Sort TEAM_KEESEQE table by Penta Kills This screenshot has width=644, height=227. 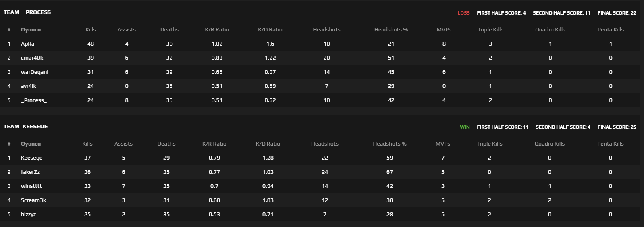coord(610,144)
